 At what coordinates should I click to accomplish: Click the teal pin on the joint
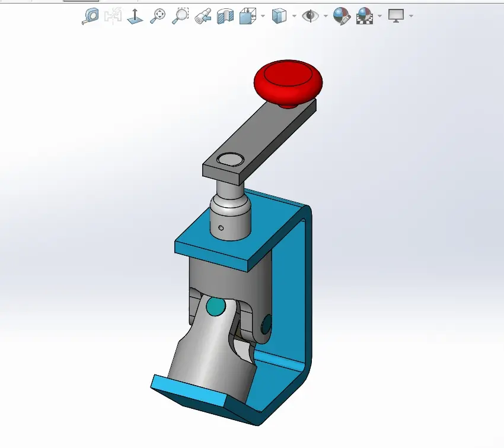pyautogui.click(x=216, y=306)
